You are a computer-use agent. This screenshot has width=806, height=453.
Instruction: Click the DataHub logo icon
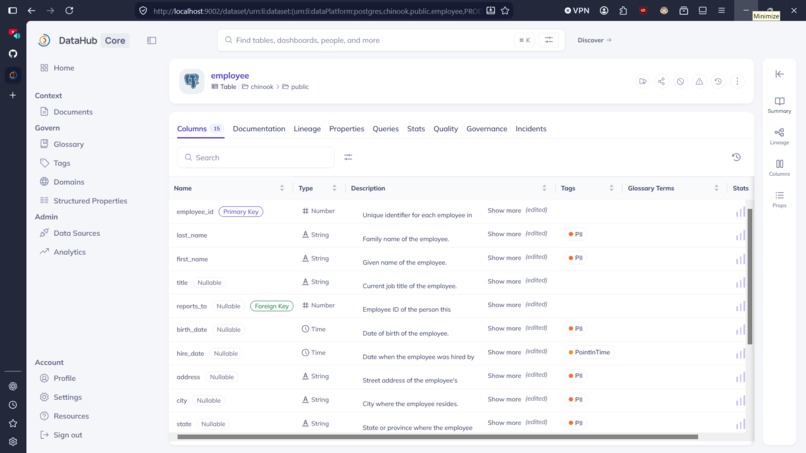(x=44, y=40)
